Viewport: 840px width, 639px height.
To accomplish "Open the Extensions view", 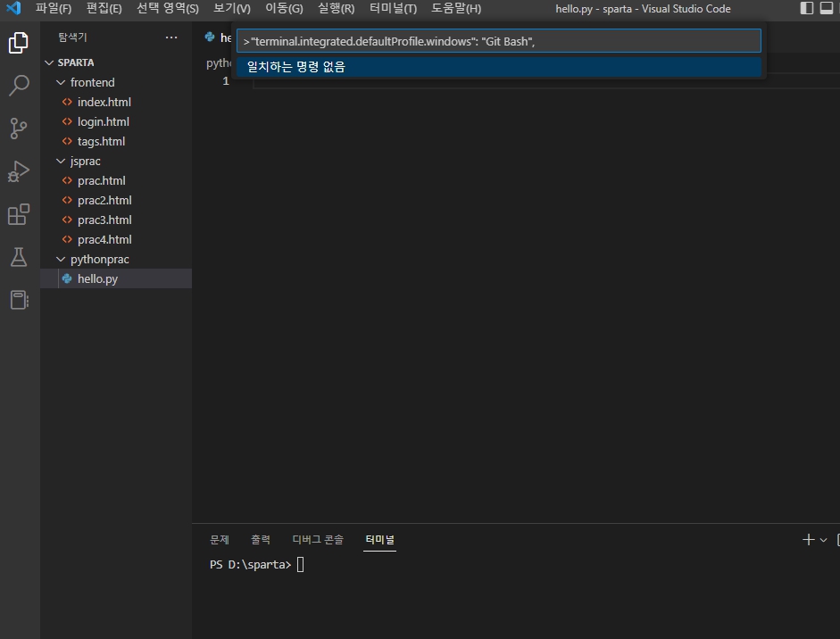I will [x=19, y=214].
